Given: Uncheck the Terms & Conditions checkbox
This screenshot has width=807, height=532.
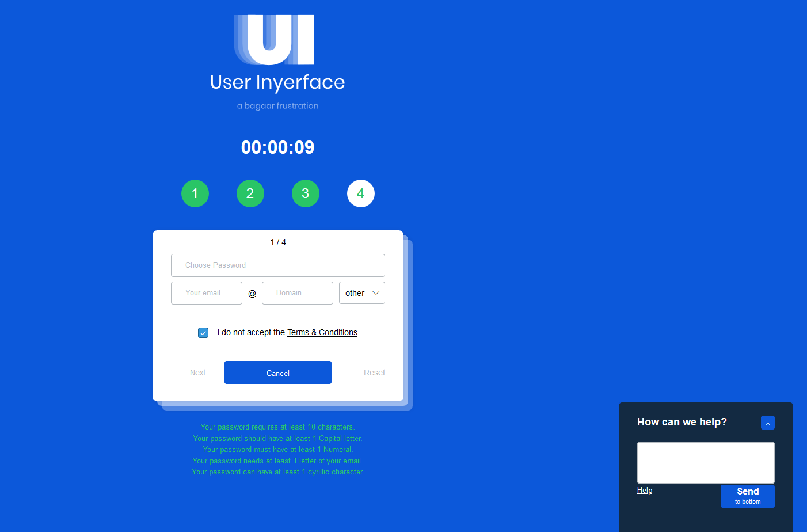Looking at the screenshot, I should [x=203, y=332].
